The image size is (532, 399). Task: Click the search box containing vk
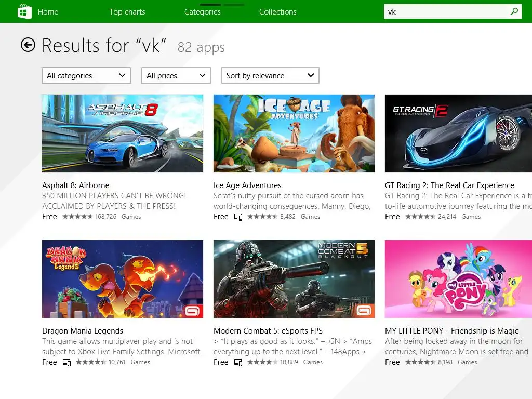(453, 11)
